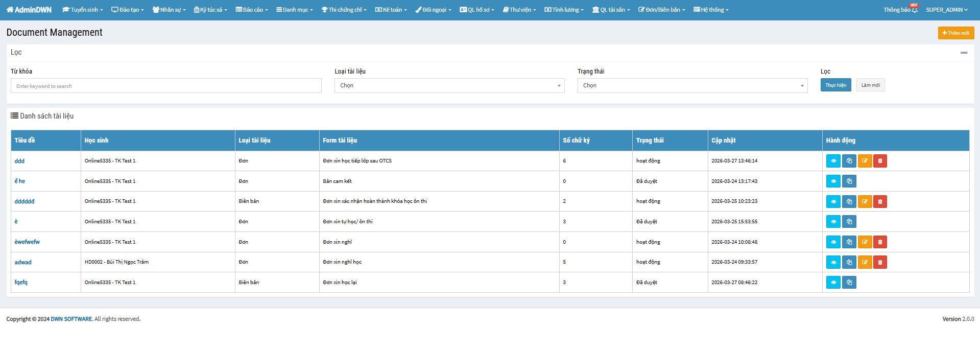The height and width of the screenshot is (350, 980).
Task: Expand the SUPER_ADMIN user menu
Action: point(946,10)
